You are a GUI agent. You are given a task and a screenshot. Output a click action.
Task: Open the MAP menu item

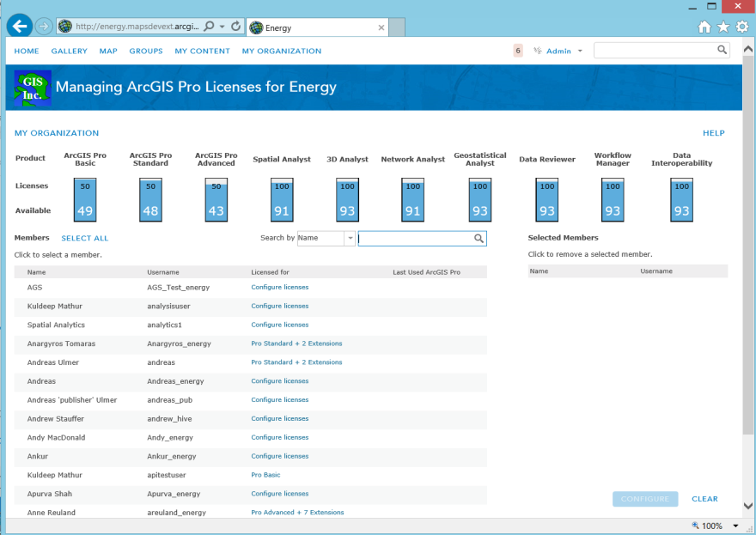(x=108, y=51)
